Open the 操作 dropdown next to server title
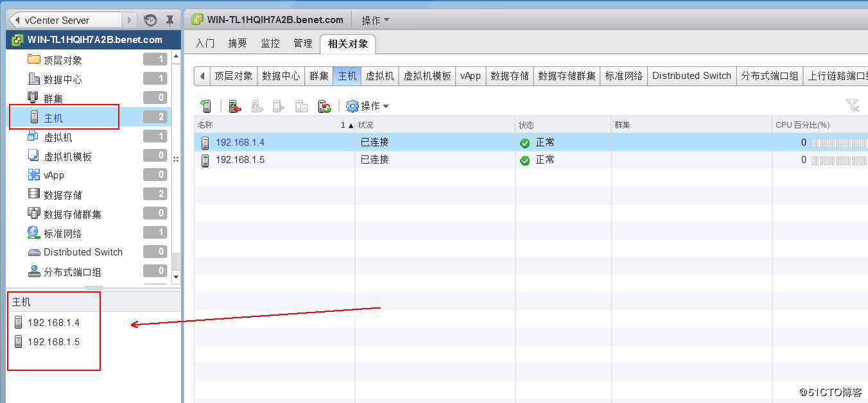The image size is (868, 403). pos(375,20)
